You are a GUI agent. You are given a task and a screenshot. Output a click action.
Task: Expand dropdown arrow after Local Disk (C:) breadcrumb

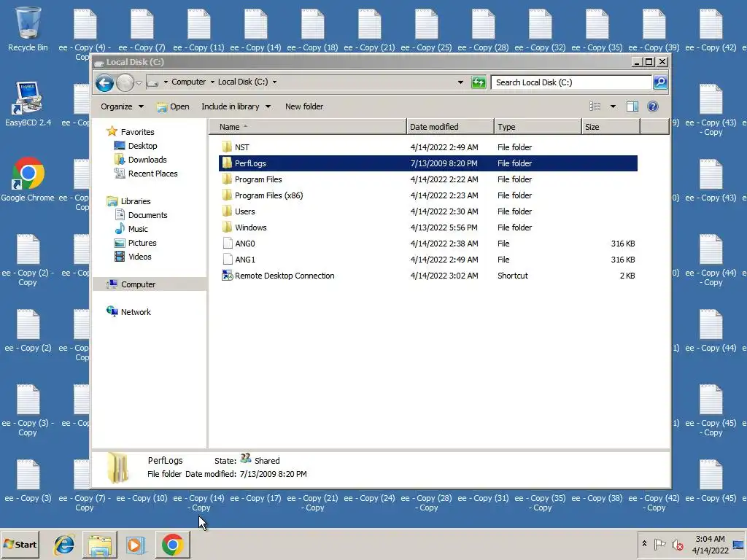274,82
